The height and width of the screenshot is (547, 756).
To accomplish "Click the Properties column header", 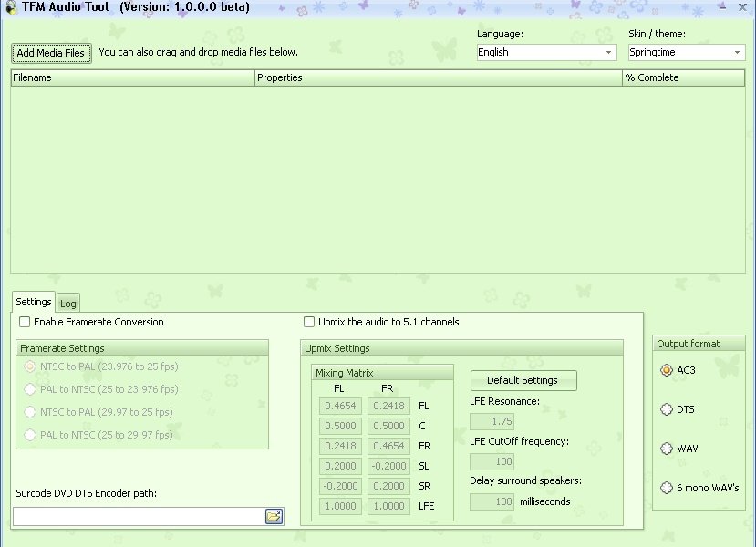I will pyautogui.click(x=439, y=77).
